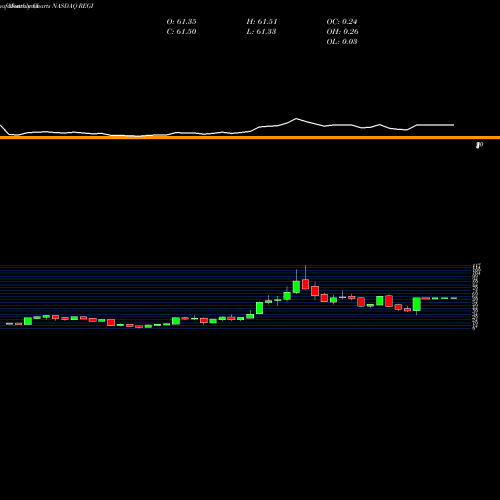Select the close price 'C: 61.50'
The image size is (500, 500).
(x=181, y=32)
